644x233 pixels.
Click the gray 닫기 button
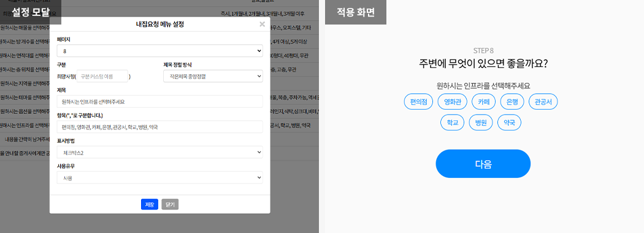point(170,204)
